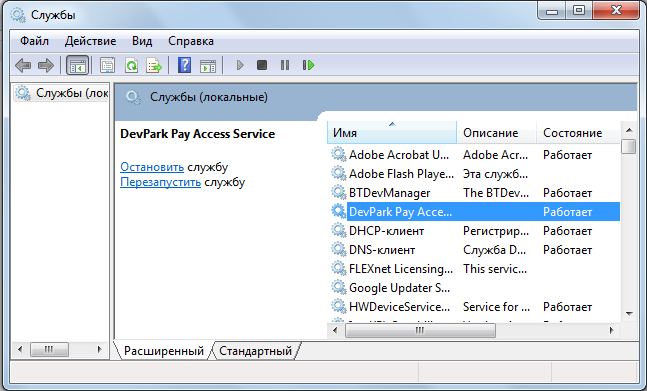This screenshot has height=391, width=647.
Task: Click the services list horizontal scroll left arrow
Action: [335, 330]
